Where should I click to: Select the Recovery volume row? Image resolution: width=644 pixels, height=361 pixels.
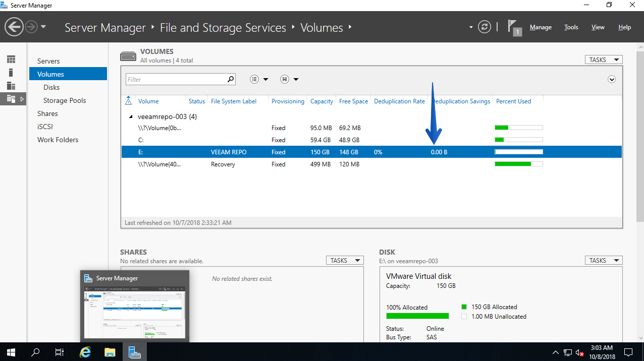point(371,164)
